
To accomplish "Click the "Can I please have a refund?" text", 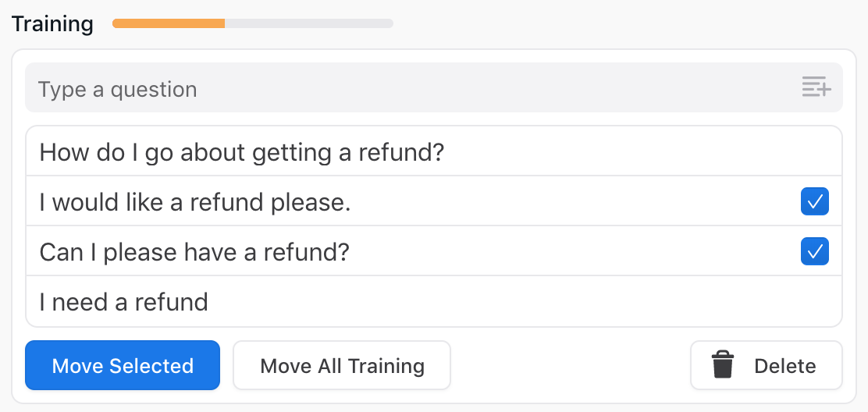I will (194, 252).
